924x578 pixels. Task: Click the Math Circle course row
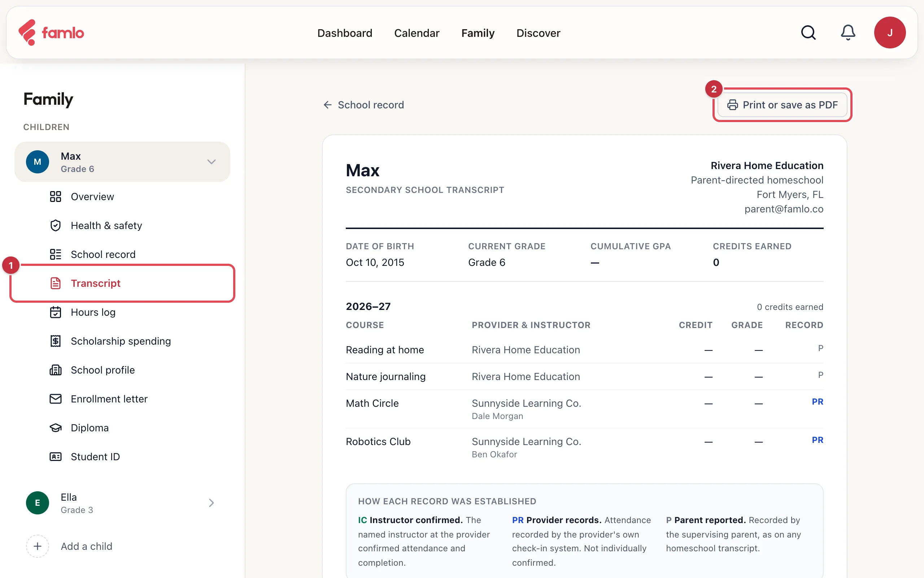tap(585, 409)
